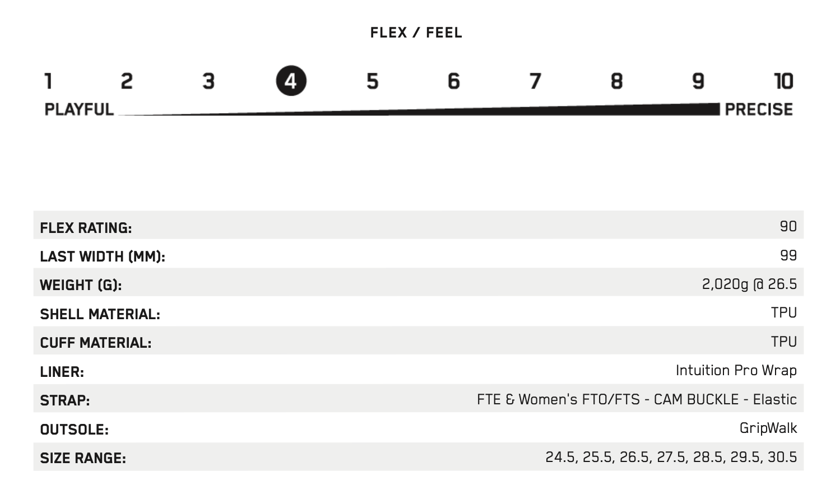This screenshot has height=504, width=826.
Task: Select flex number 5 on the scale
Action: point(373,81)
